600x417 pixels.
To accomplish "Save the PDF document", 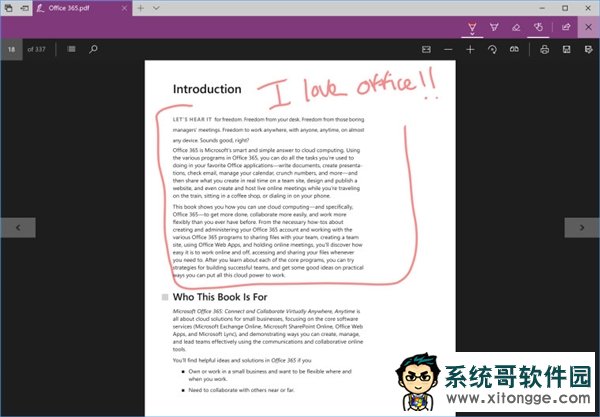I will [567, 49].
